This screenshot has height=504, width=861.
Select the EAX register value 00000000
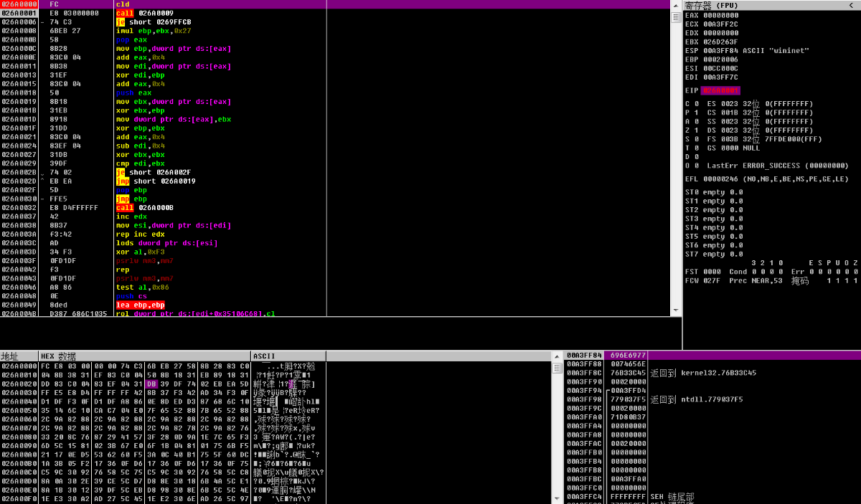click(x=720, y=15)
